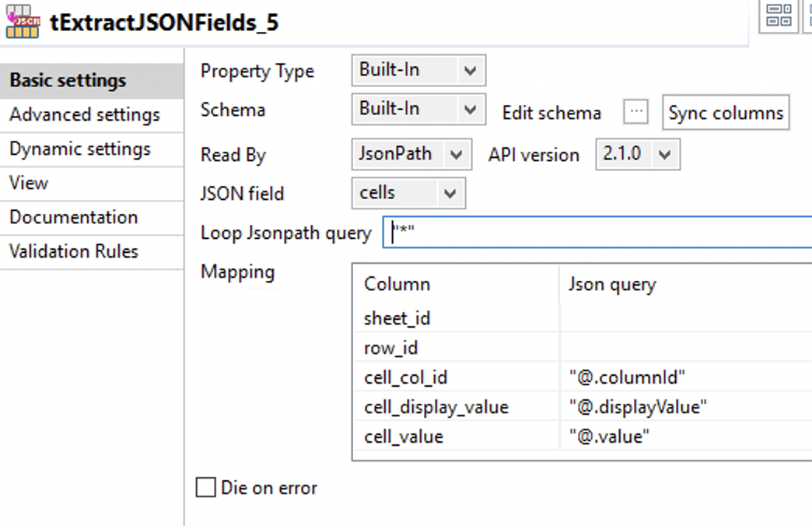Edit the Json query for sheet_id

684,318
